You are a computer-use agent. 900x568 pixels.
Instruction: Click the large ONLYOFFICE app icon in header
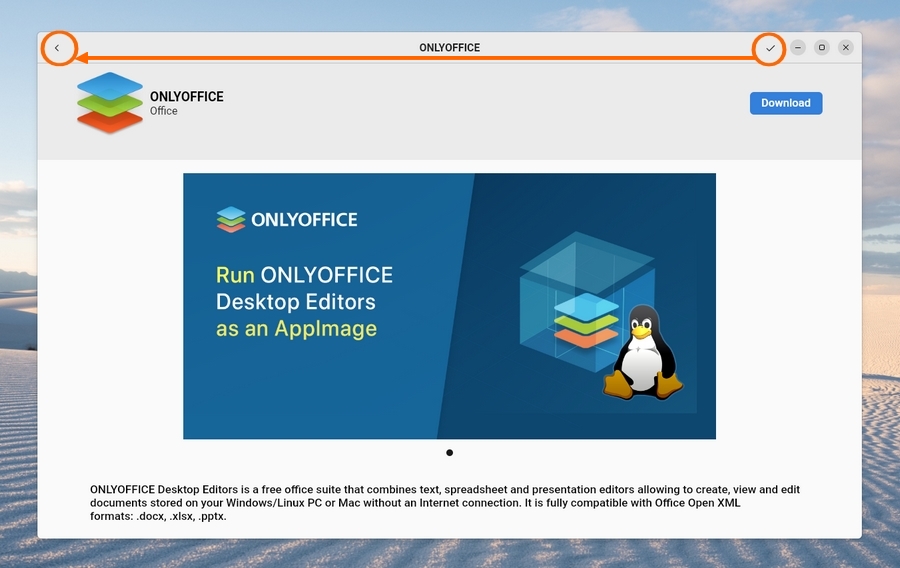click(x=109, y=102)
